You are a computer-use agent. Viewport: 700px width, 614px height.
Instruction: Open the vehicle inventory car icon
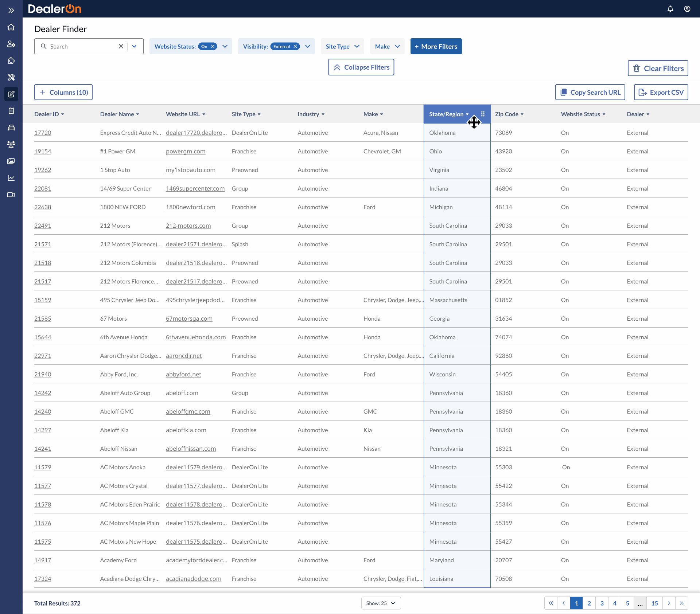pos(11,128)
